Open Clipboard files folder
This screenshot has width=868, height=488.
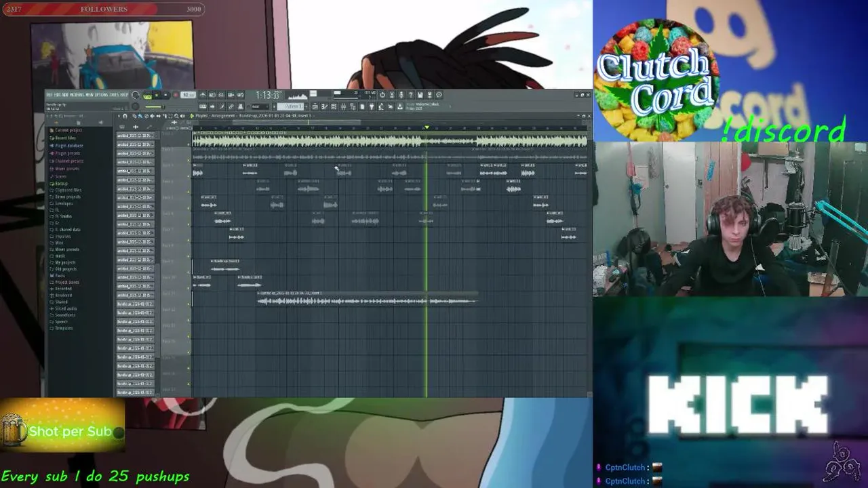67,190
